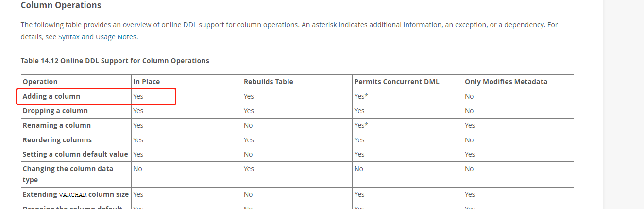The width and height of the screenshot is (644, 209).
Task: Click In Place No for Changing data type
Action: click(x=137, y=169)
